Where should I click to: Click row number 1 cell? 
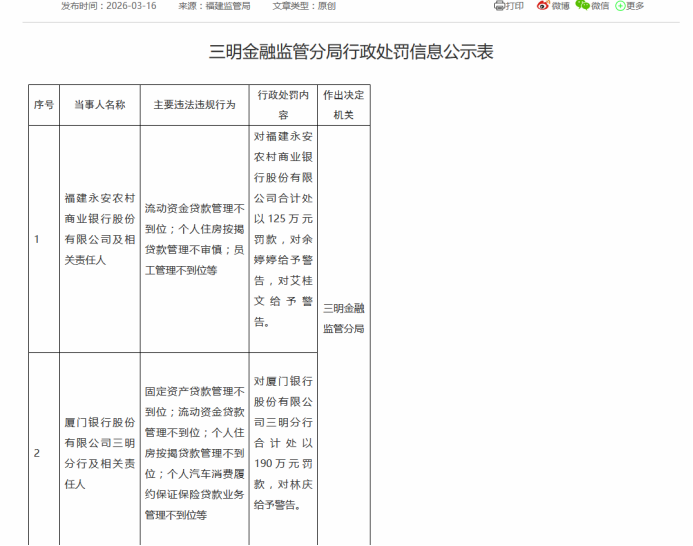coord(44,239)
